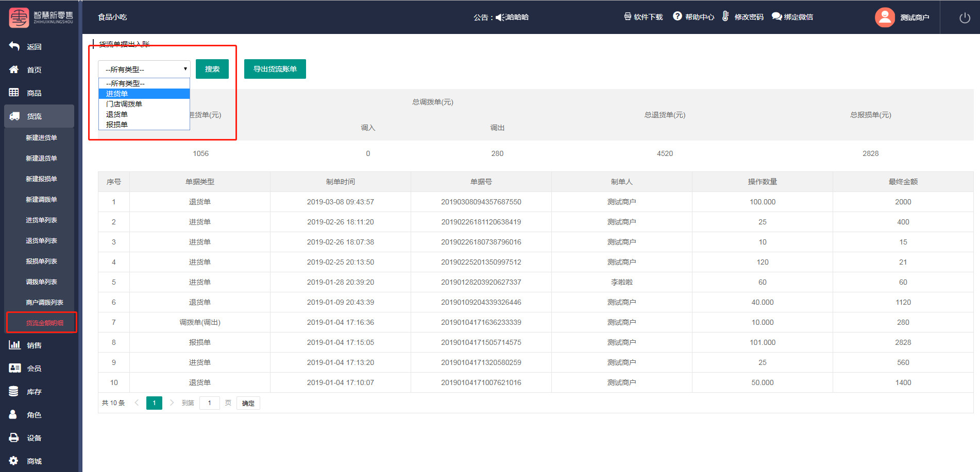Click the 制单时间 column header

coord(341,182)
